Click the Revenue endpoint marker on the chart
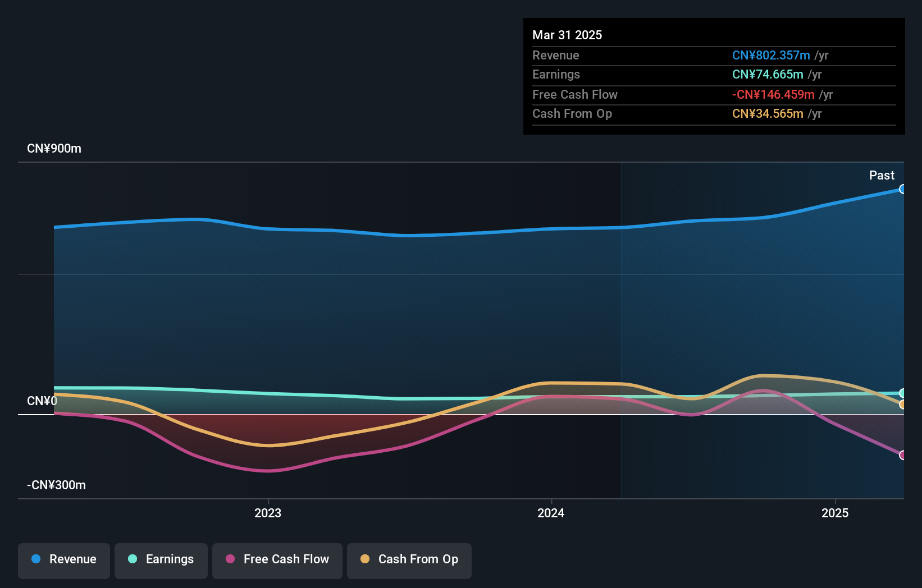 902,189
